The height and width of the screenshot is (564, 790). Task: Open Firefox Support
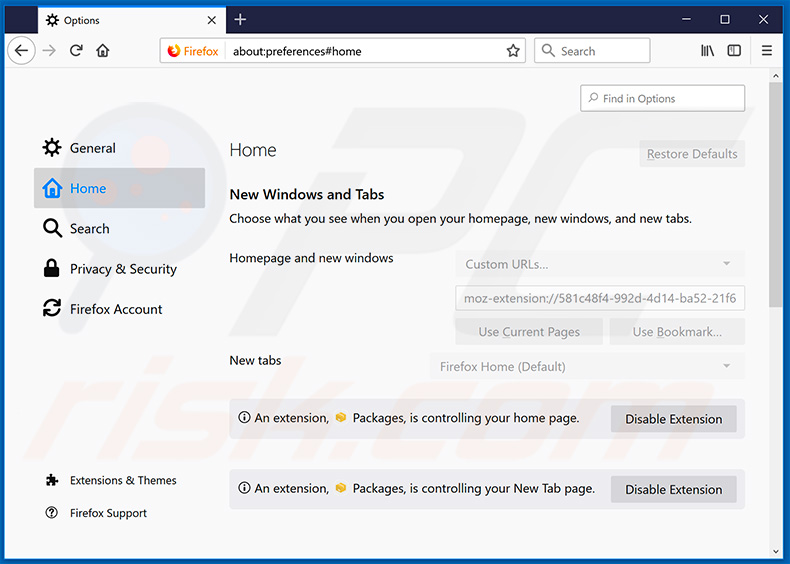pyautogui.click(x=96, y=513)
